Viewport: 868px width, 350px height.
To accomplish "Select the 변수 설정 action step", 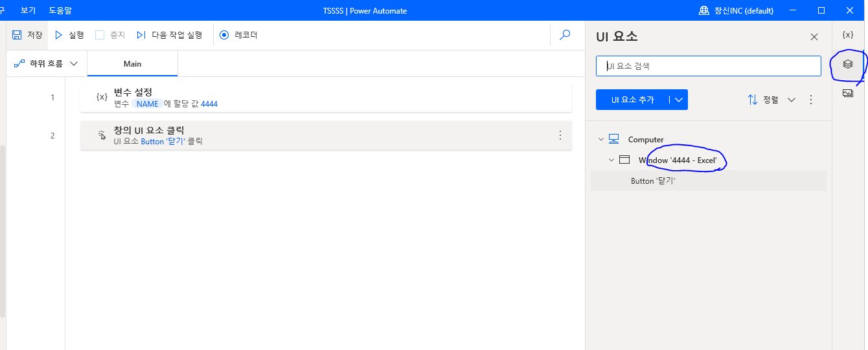I will click(x=326, y=97).
